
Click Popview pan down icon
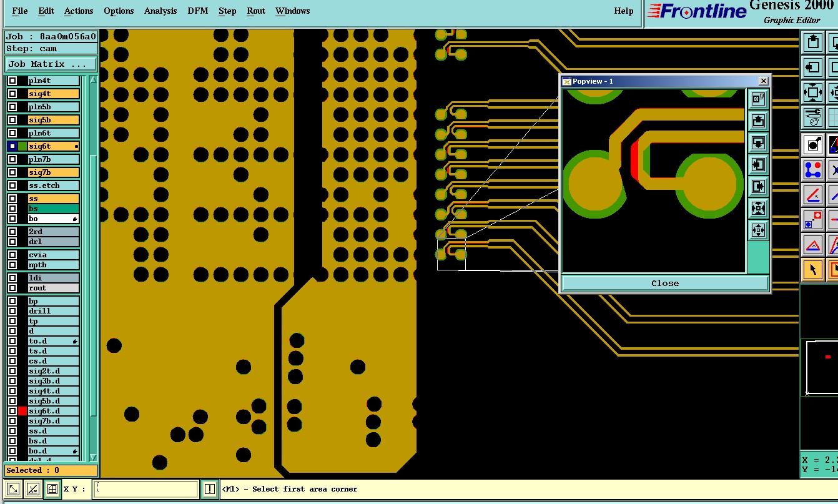pyautogui.click(x=758, y=142)
